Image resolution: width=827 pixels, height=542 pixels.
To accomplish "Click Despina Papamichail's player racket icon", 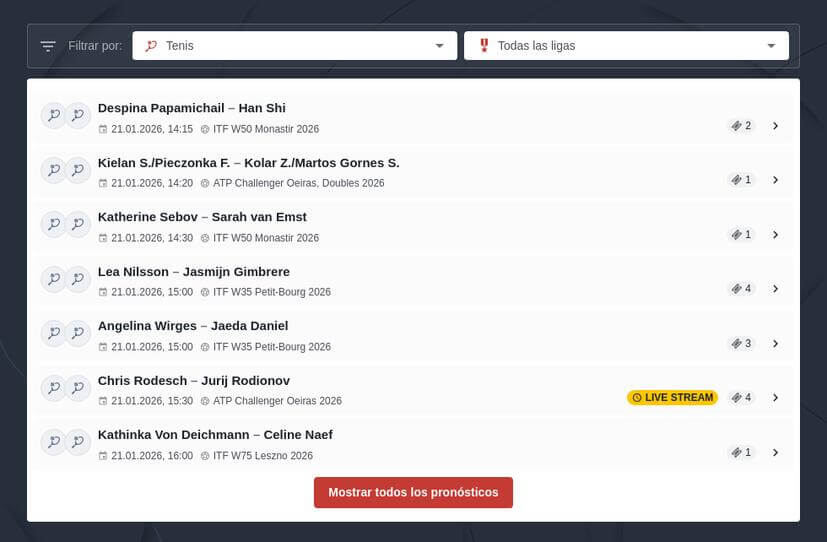I will coord(53,116).
